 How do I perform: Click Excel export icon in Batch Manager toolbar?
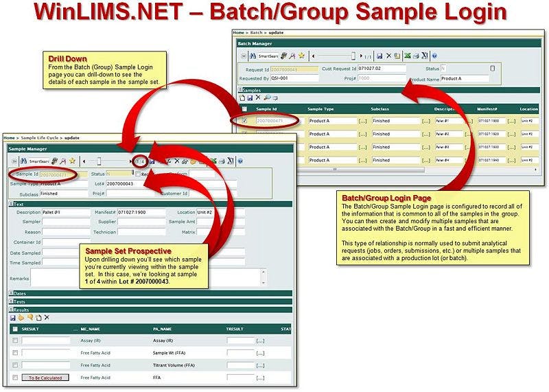(x=408, y=56)
